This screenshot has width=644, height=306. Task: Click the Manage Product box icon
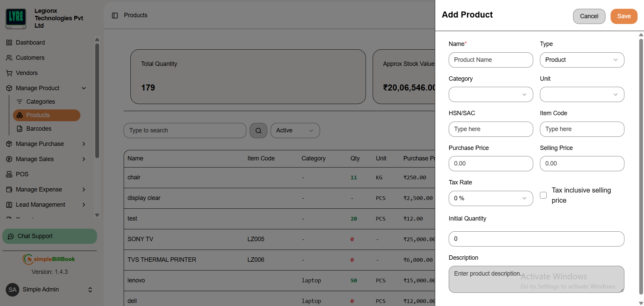click(9, 88)
